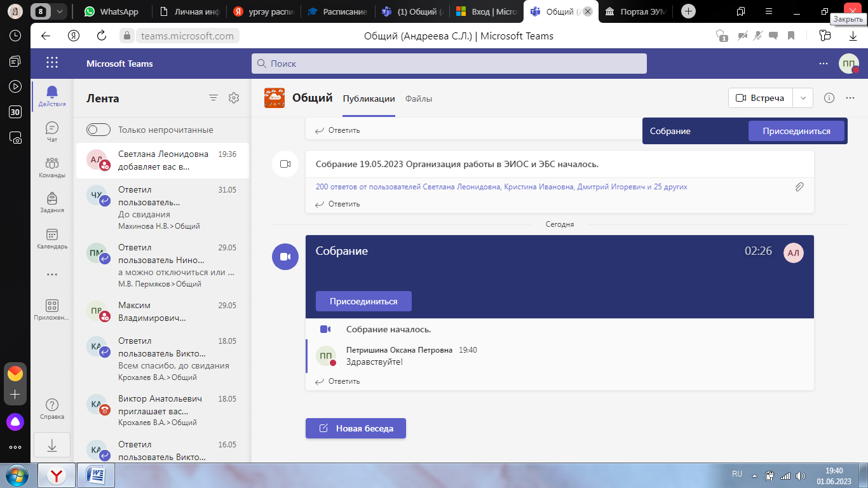The height and width of the screenshot is (488, 868).
Task: Open Виктор Анатольевич приглашает notification
Action: 163,410
